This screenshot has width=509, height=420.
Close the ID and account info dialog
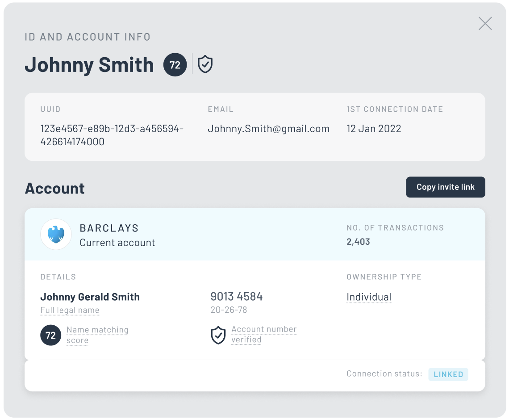(x=485, y=24)
